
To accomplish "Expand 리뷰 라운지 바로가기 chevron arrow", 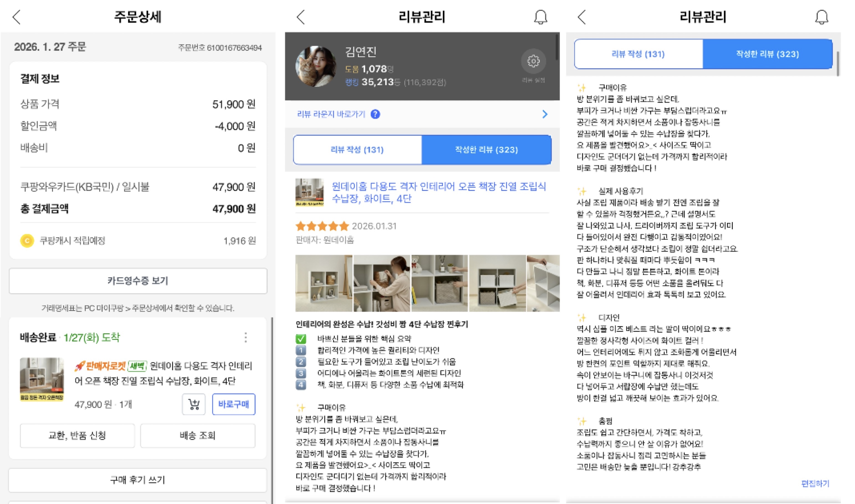I will (545, 114).
